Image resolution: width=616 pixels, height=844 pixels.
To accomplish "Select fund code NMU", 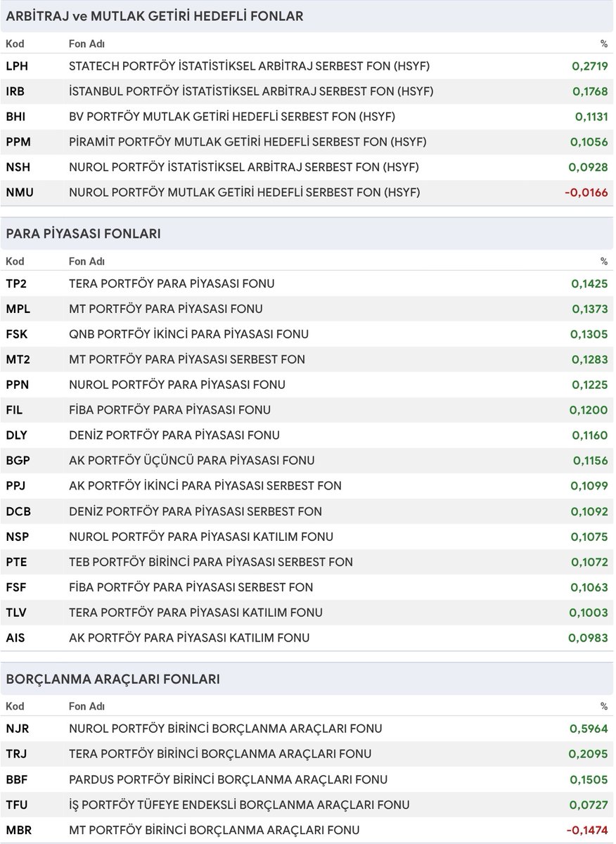I will click(19, 193).
